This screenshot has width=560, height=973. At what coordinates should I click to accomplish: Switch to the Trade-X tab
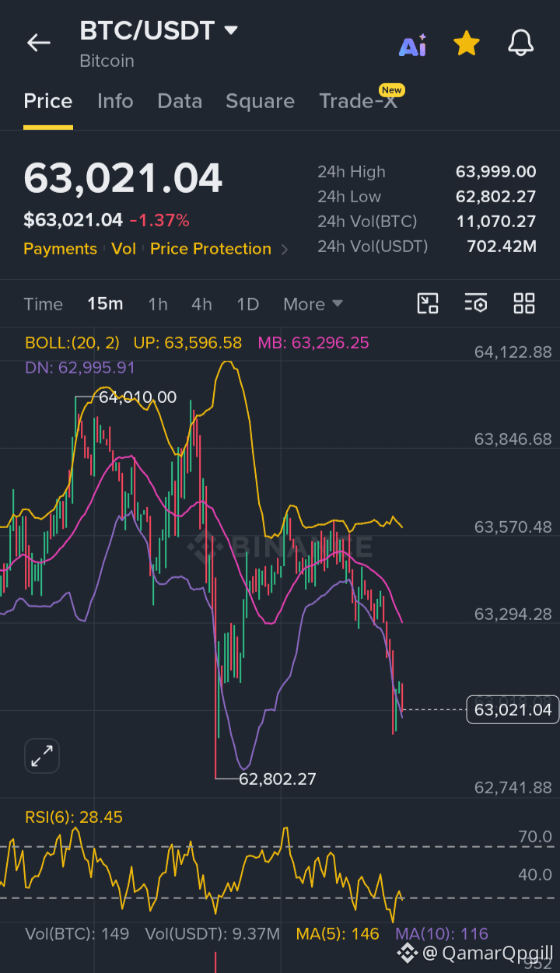tap(359, 101)
